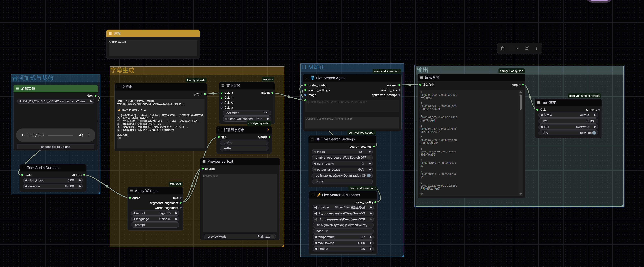
Task: Click the previewMode Plaintext button
Action: point(240,236)
